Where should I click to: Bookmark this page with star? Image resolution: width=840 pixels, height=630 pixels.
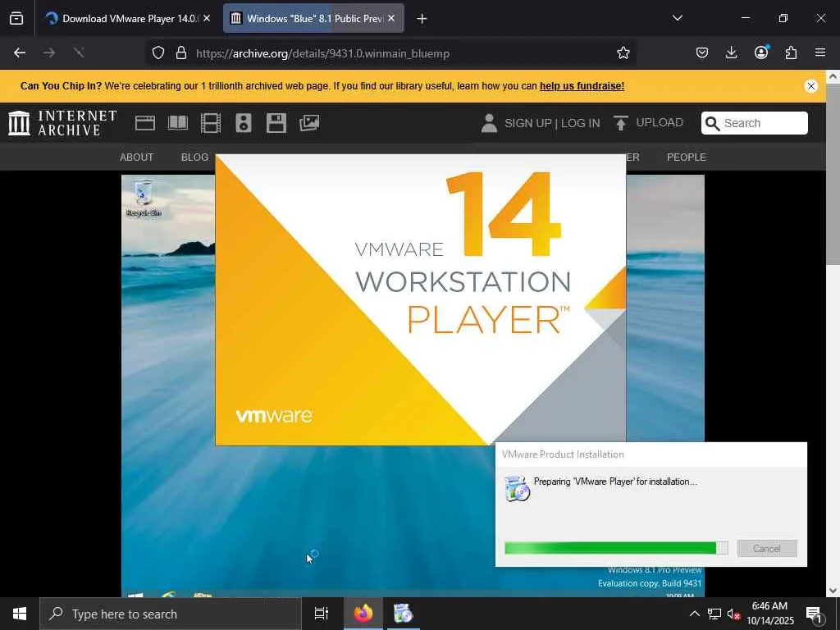click(x=623, y=53)
